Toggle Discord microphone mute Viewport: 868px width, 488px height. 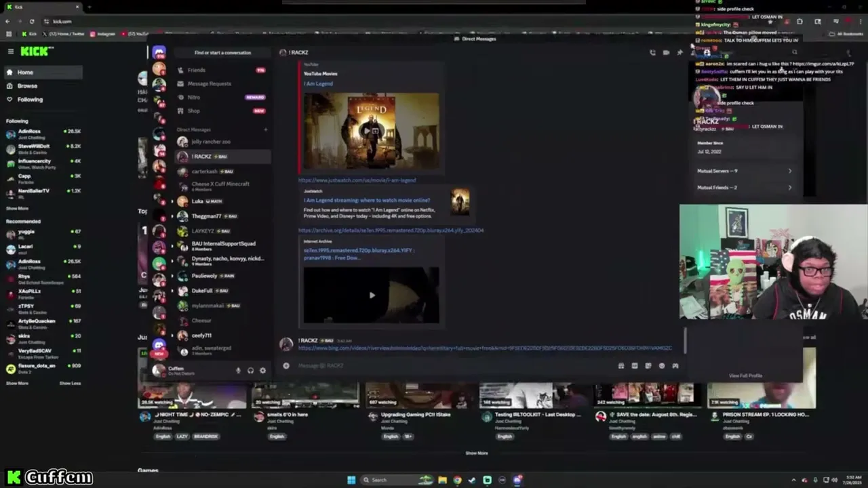coord(238,370)
